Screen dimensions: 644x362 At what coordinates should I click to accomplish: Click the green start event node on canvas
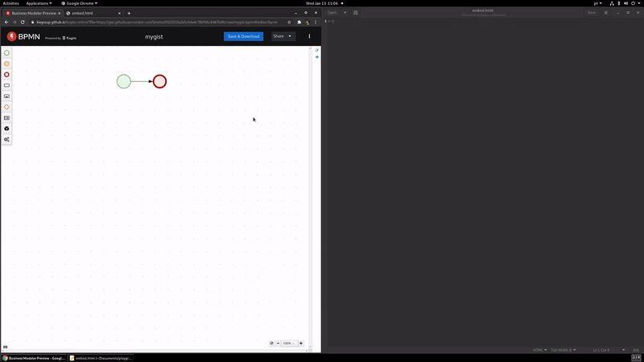point(123,81)
